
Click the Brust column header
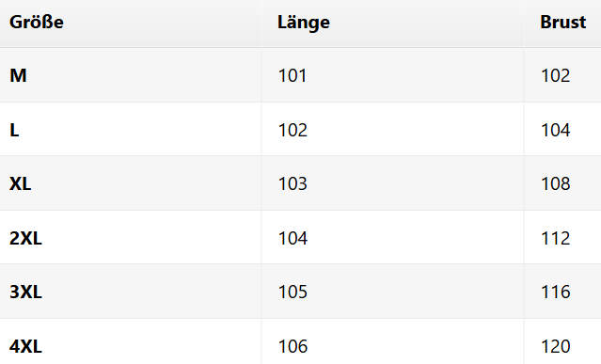(x=563, y=23)
